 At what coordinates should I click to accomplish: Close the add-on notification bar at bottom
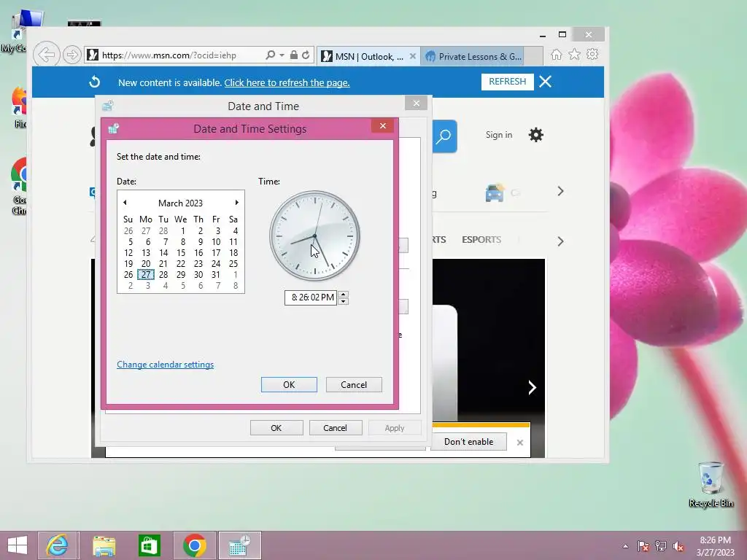[x=520, y=443]
